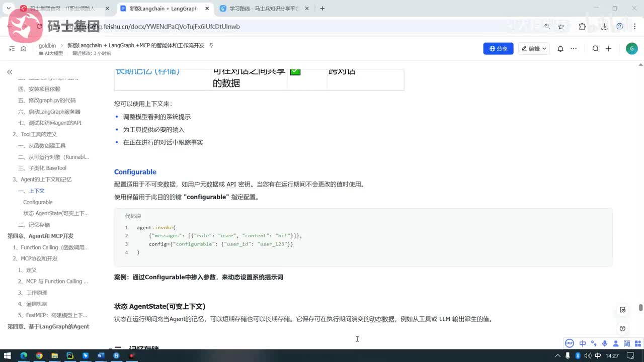644x362 pixels.
Task: Open IME toolbox grid icon
Action: [x=638, y=343]
